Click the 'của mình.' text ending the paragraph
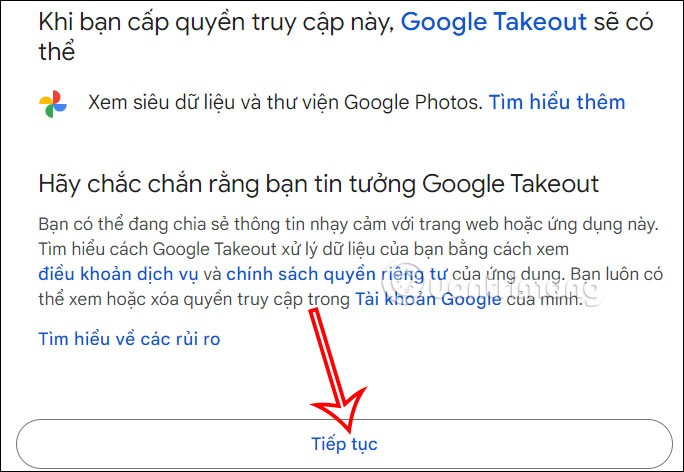 544,300
